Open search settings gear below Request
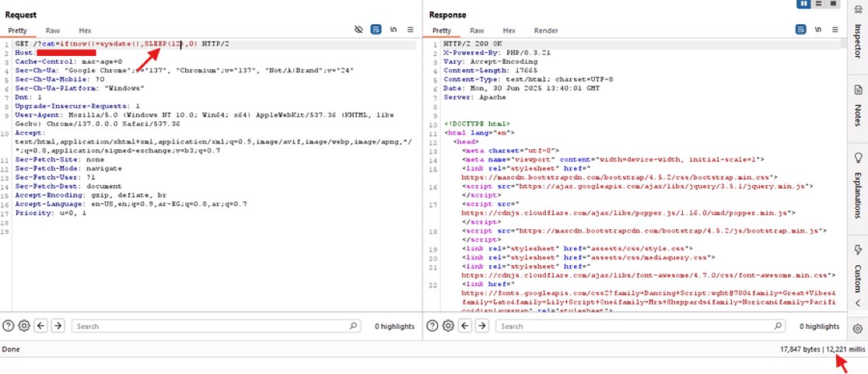This screenshot has width=868, height=374. pos(24,326)
